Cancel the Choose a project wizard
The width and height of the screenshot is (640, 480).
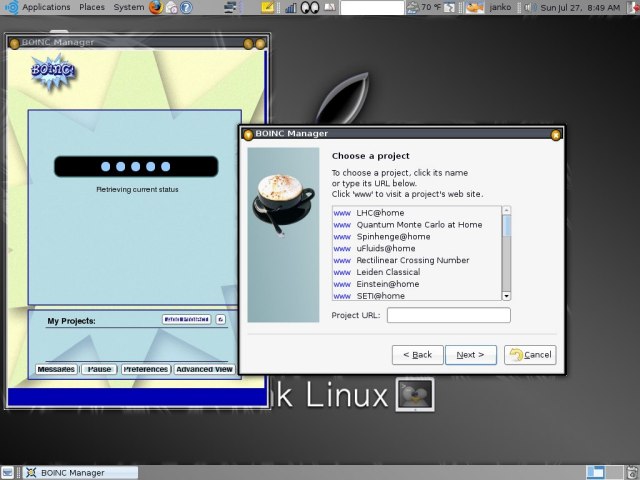pyautogui.click(x=530, y=355)
